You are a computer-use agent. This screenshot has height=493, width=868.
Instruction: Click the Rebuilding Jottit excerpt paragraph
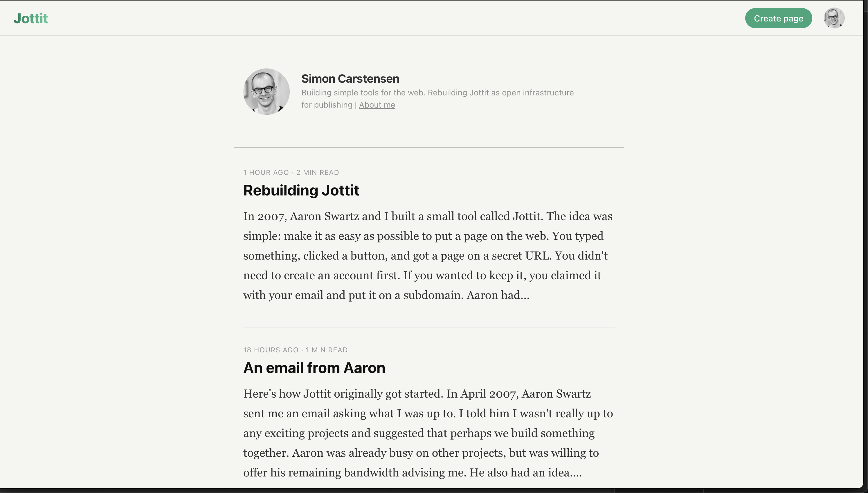tap(428, 256)
